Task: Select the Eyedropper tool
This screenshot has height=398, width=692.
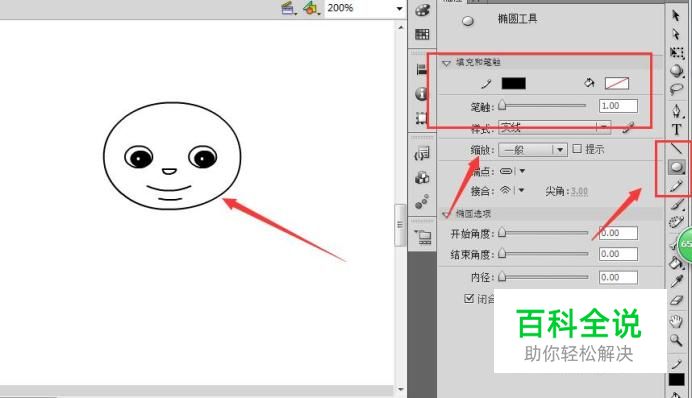Action: [x=676, y=281]
